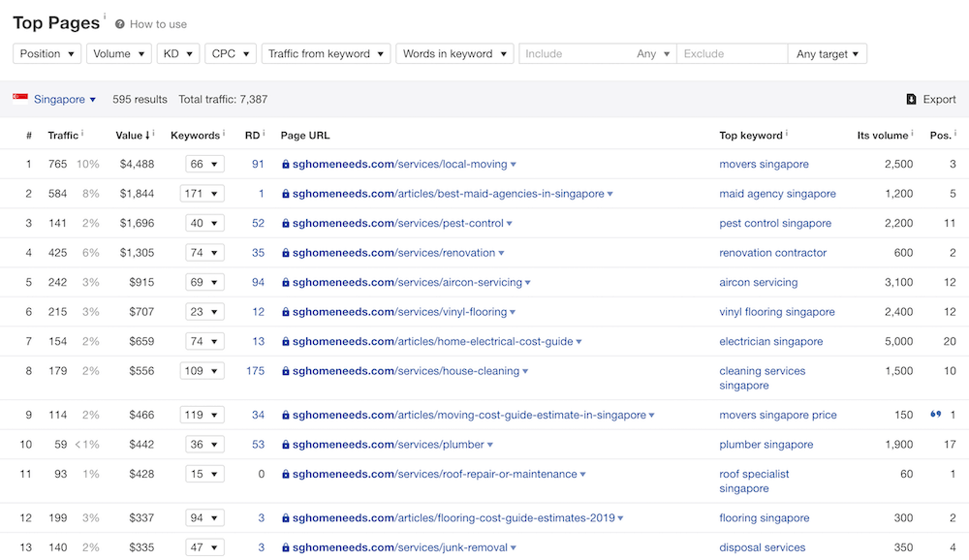Open the Traffic from keyword filter
Image resolution: width=969 pixels, height=560 pixels.
[x=326, y=54]
